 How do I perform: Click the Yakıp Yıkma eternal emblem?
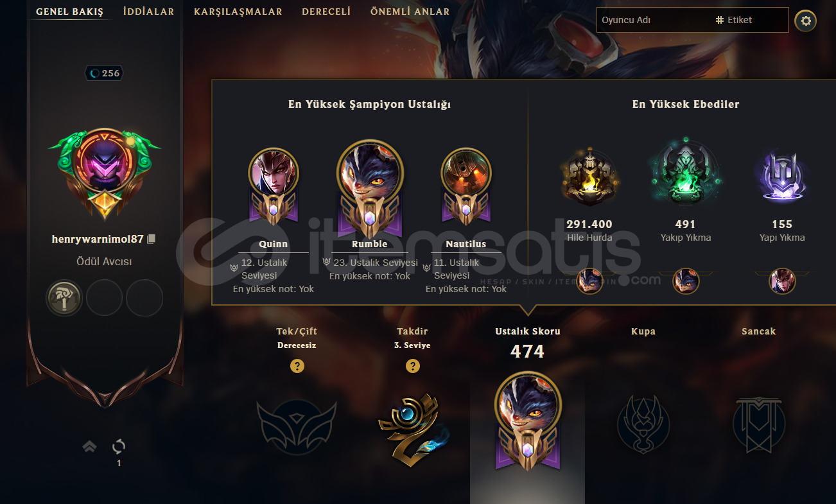(686, 173)
